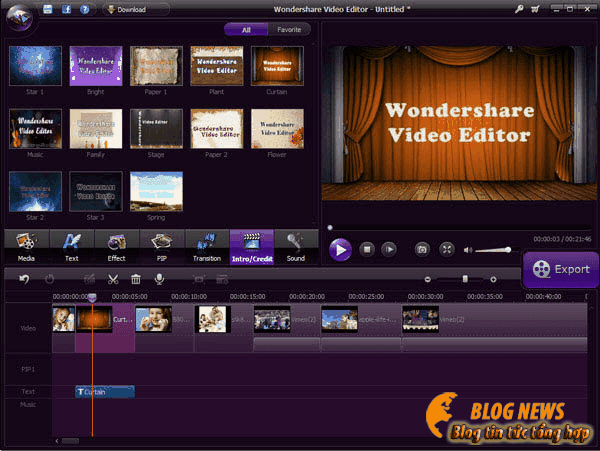The width and height of the screenshot is (600, 451).
Task: Open the Sound tab
Action: pyautogui.click(x=296, y=247)
